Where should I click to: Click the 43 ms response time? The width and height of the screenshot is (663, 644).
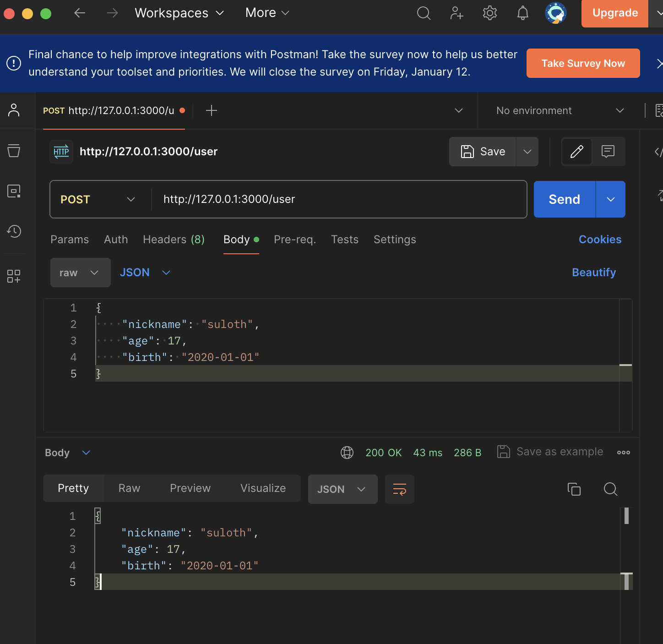428,453
